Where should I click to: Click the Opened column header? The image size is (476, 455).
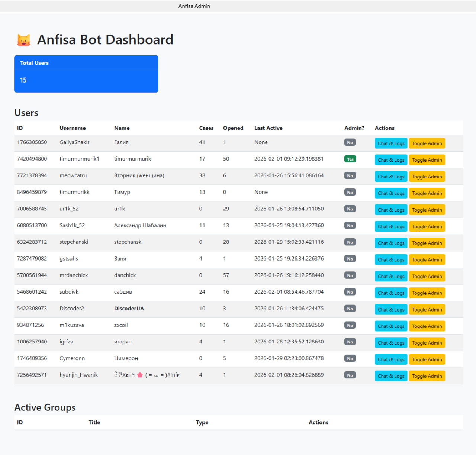click(233, 128)
